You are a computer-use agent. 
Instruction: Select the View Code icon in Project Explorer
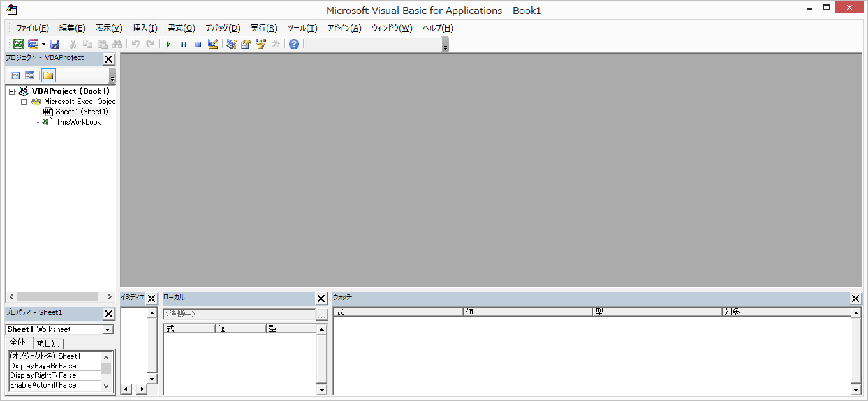tap(15, 75)
